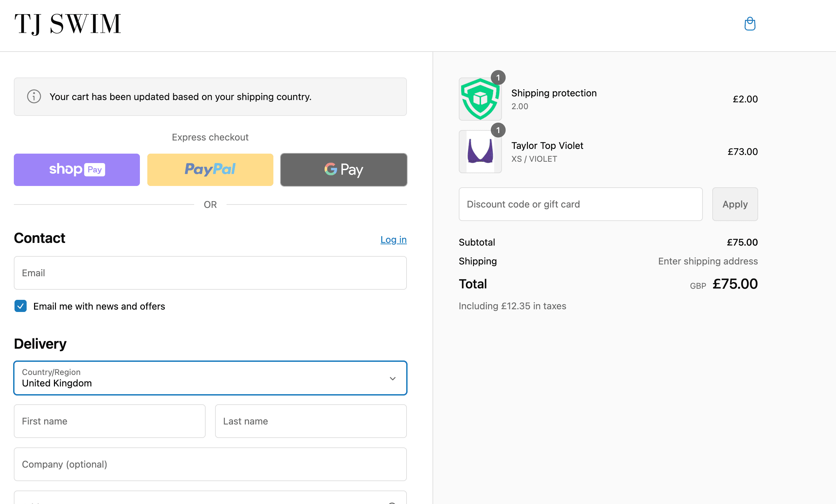Click the £2.00 shipping protection price
836x504 pixels.
(x=745, y=99)
